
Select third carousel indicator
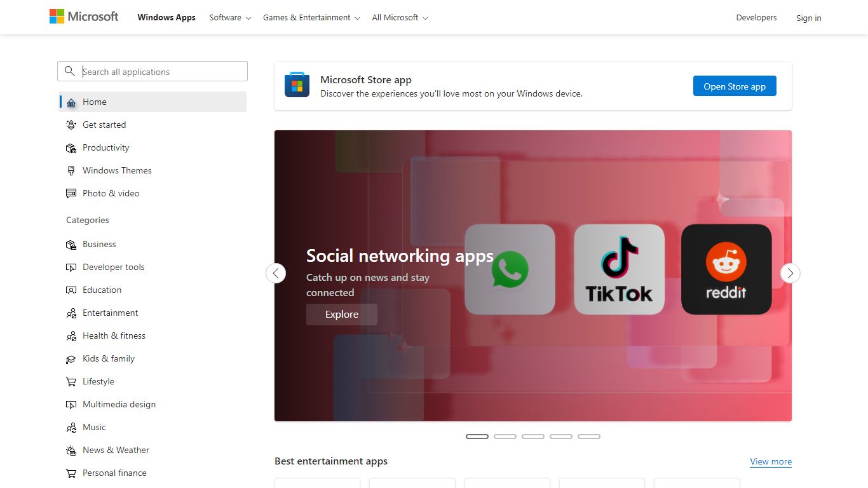point(533,437)
